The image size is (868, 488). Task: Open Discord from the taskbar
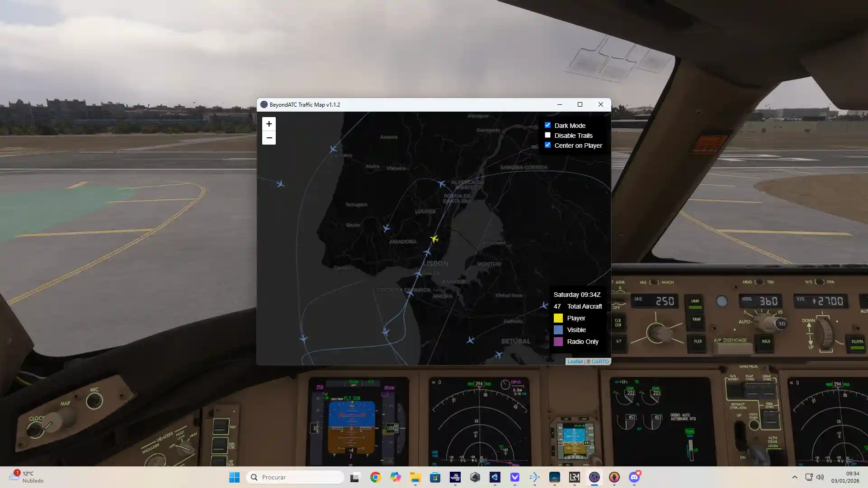tap(634, 477)
